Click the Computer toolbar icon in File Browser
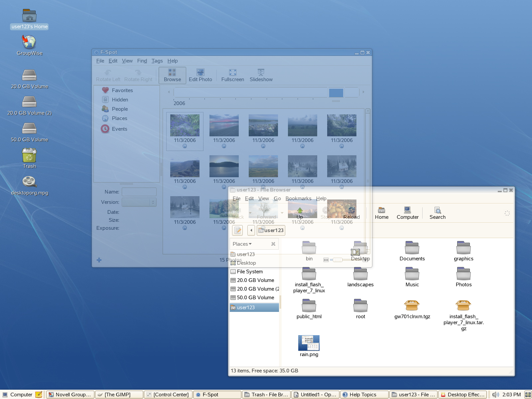This screenshot has width=532, height=399. click(x=407, y=213)
